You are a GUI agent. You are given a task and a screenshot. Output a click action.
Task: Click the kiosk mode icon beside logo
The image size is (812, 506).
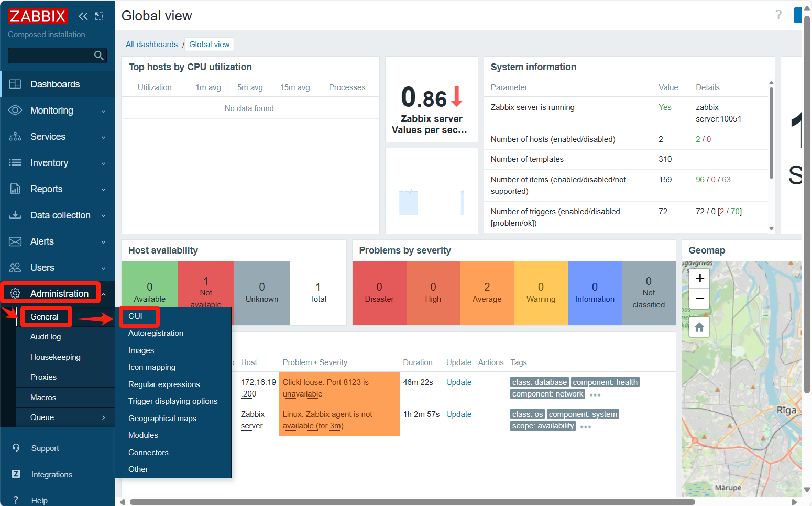tap(99, 16)
